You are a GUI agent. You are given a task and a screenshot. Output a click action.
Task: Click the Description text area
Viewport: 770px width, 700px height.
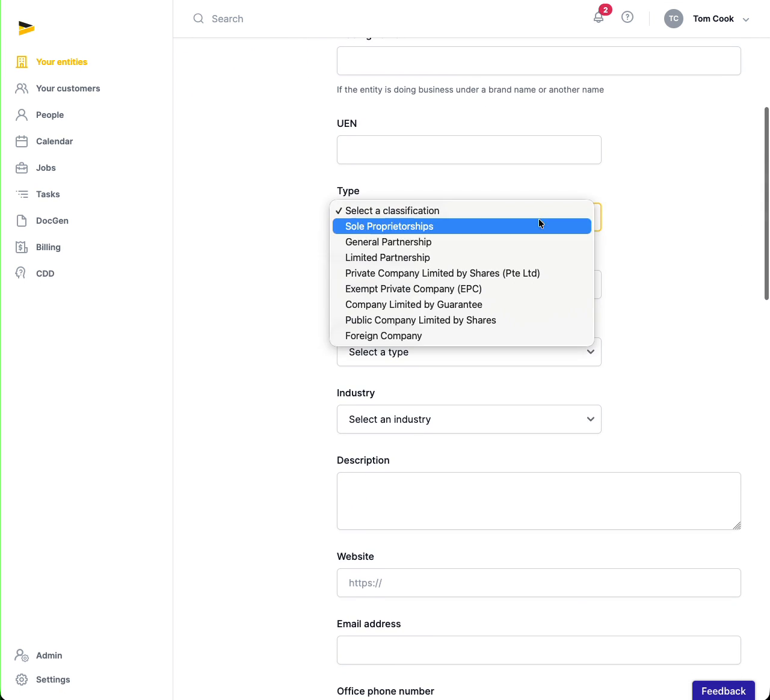click(x=539, y=501)
